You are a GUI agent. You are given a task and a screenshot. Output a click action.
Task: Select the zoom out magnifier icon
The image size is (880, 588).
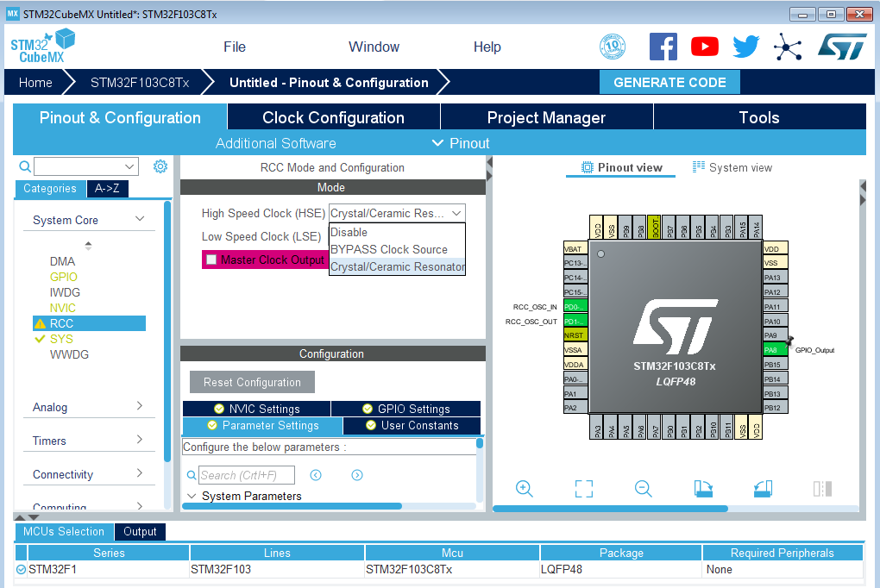click(644, 489)
